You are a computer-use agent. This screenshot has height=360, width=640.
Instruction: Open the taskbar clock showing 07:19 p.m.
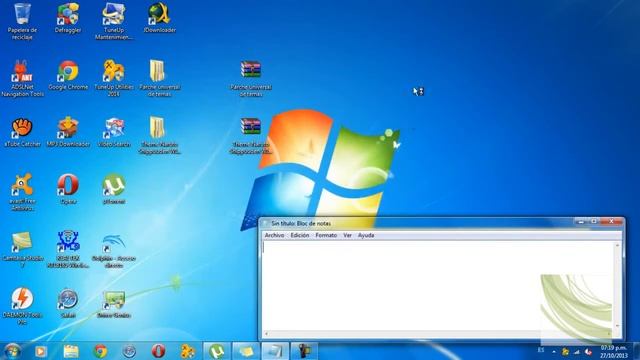tap(613, 351)
